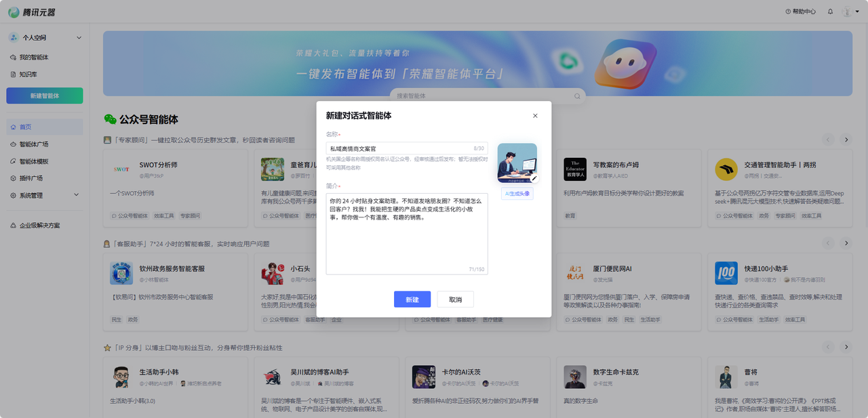Click 效率工具 tag on SWOT分析师 card
The height and width of the screenshot is (418, 868).
(x=164, y=216)
